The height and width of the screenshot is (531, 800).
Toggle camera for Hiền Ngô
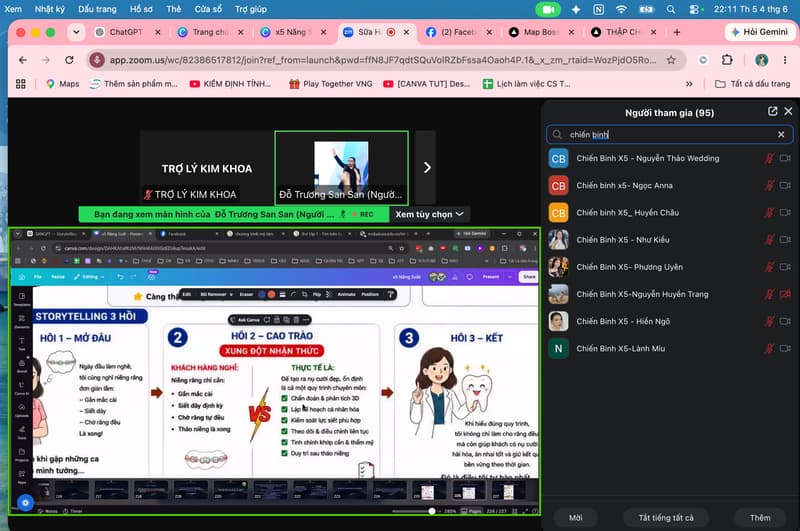[785, 321]
